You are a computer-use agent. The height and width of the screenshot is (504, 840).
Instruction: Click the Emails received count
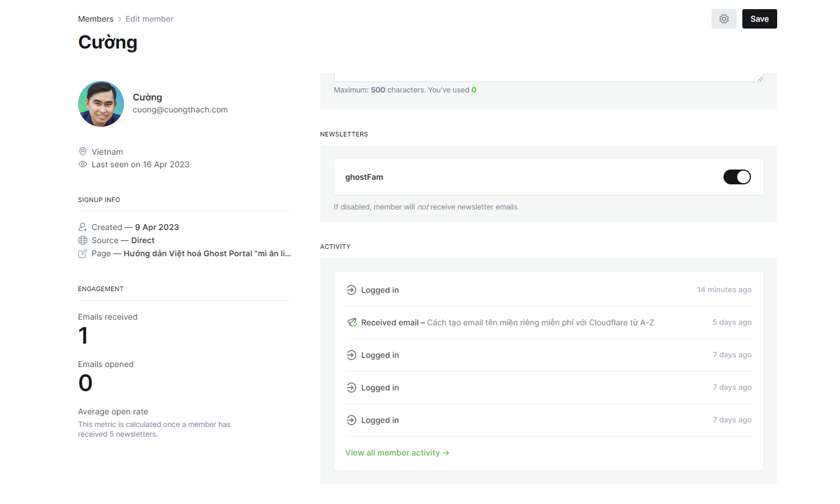[x=83, y=336]
